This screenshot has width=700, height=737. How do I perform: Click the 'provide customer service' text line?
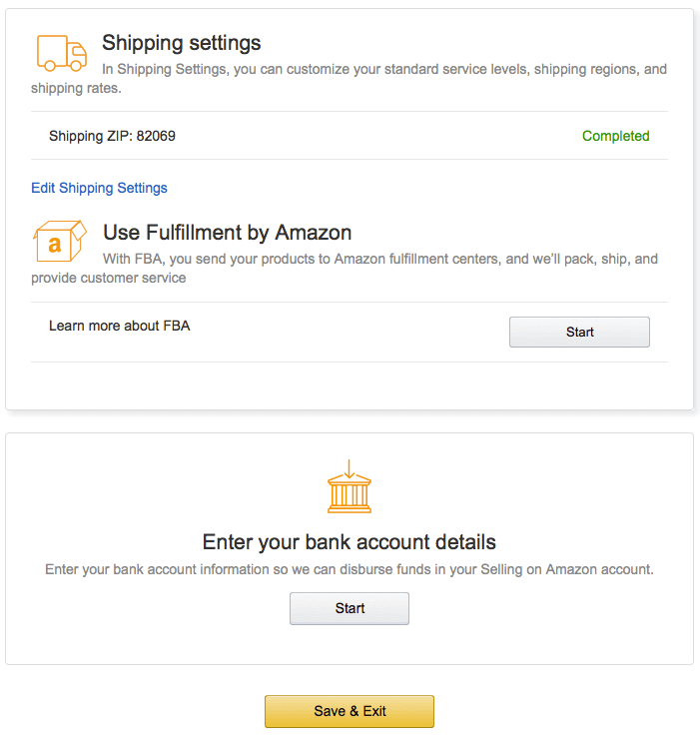(x=108, y=278)
